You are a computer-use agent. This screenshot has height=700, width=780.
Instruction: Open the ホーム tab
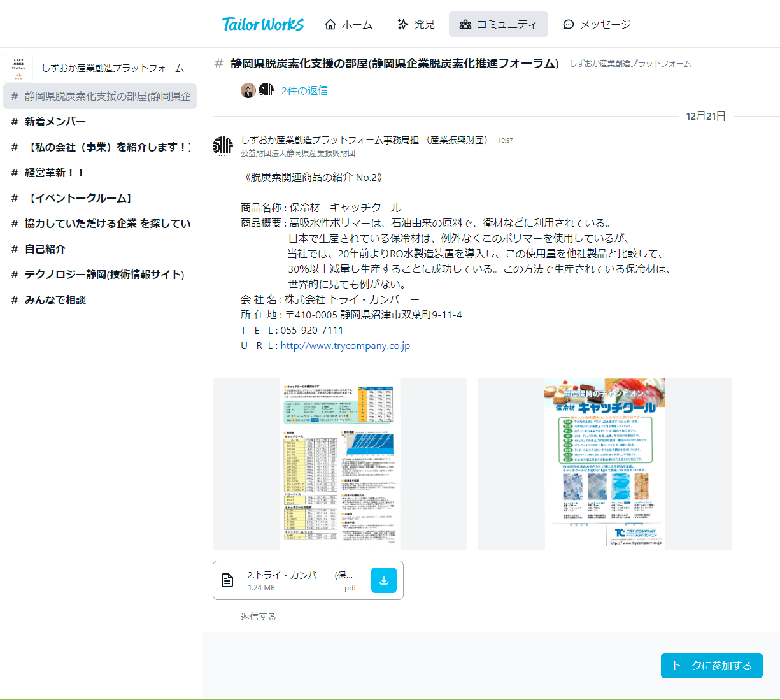click(348, 24)
